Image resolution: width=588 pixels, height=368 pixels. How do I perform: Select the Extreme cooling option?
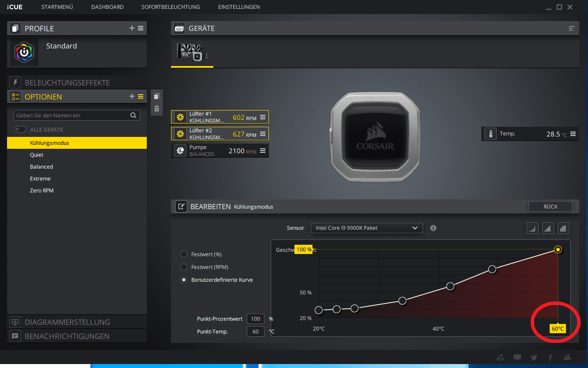coord(77,179)
